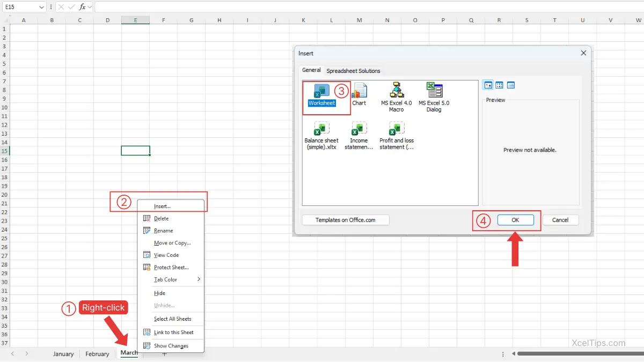
Task: Click OK button in Insert dialog
Action: [515, 220]
